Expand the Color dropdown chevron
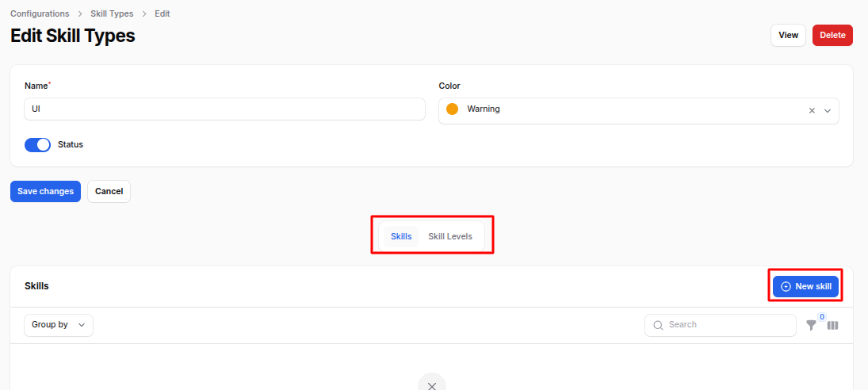The height and width of the screenshot is (390, 868). (828, 111)
